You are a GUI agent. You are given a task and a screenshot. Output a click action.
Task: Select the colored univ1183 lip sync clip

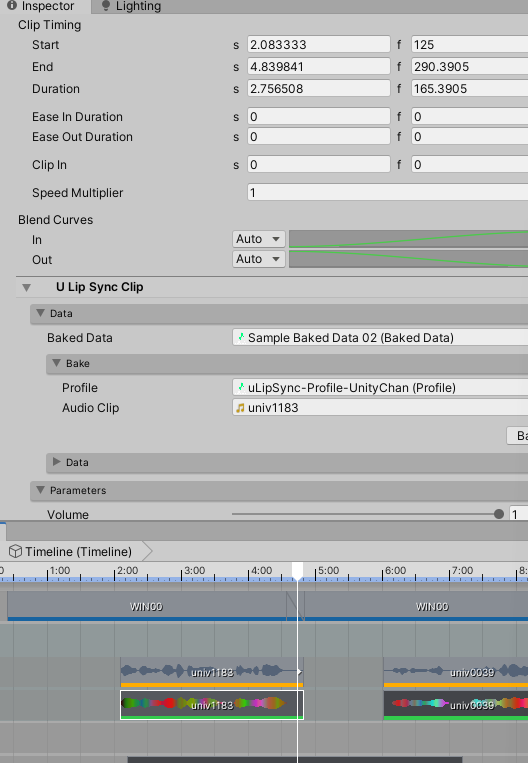point(212,705)
